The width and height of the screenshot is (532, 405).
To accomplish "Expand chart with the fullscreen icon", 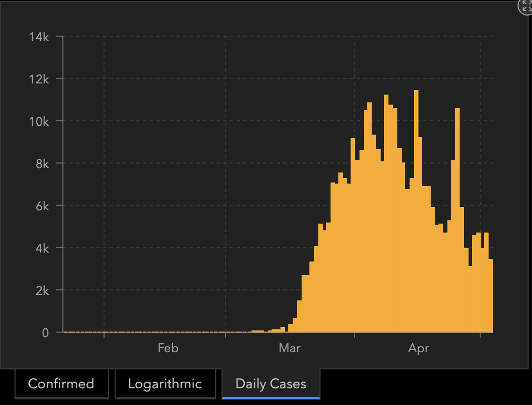I will click(526, 6).
